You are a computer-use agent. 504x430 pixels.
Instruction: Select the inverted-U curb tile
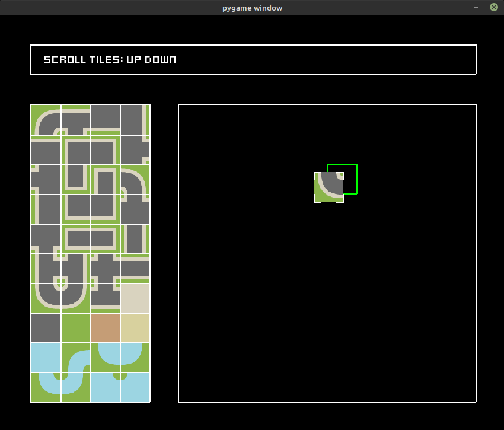(106, 179)
